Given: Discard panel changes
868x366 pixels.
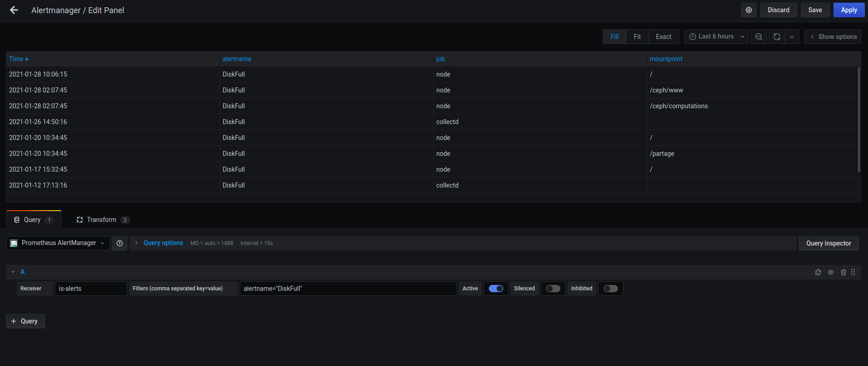Looking at the screenshot, I should click(779, 10).
